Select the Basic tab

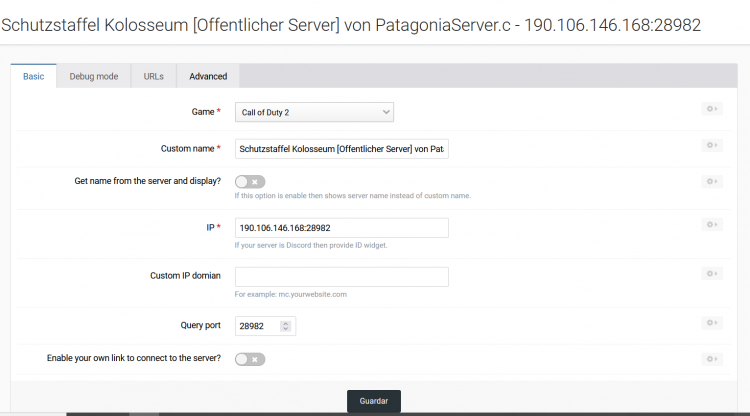(33, 76)
